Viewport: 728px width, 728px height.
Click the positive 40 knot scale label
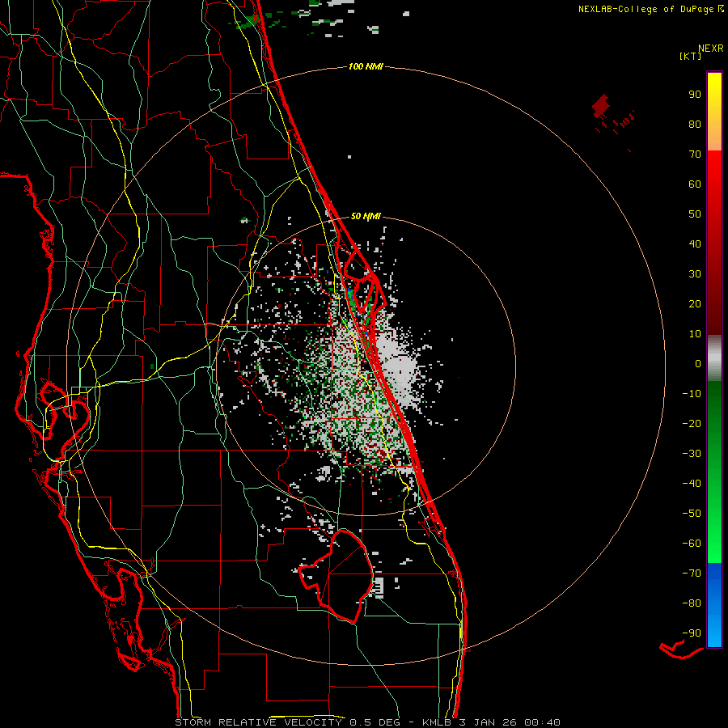pyautogui.click(x=695, y=244)
